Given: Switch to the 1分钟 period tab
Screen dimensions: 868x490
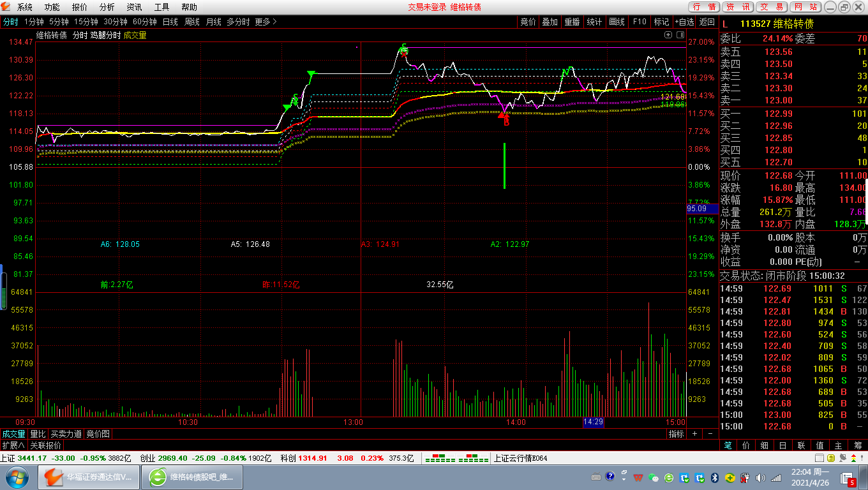Looking at the screenshot, I should tap(33, 22).
